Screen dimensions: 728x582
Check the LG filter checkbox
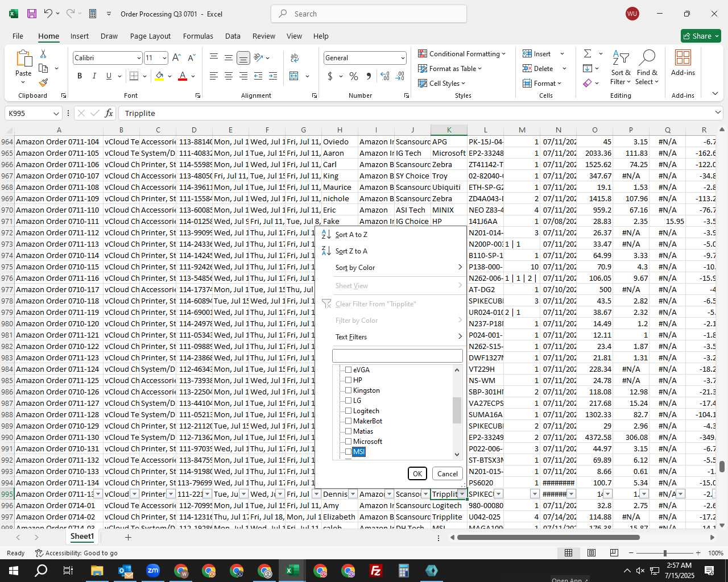(x=349, y=400)
